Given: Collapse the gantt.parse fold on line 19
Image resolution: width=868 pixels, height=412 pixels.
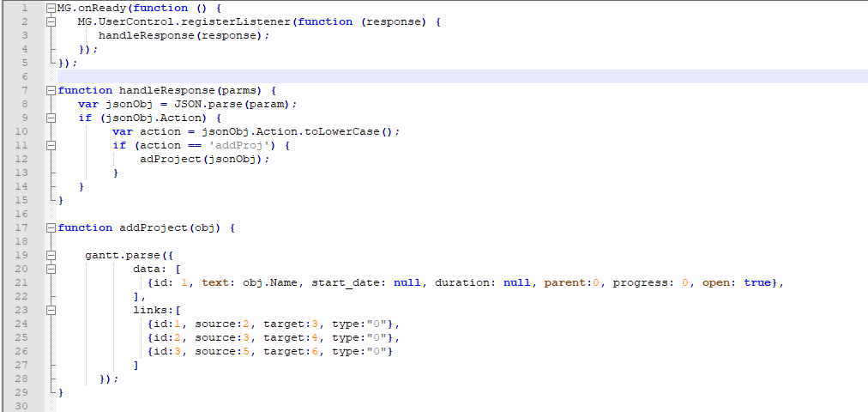Looking at the screenshot, I should pos(51,255).
